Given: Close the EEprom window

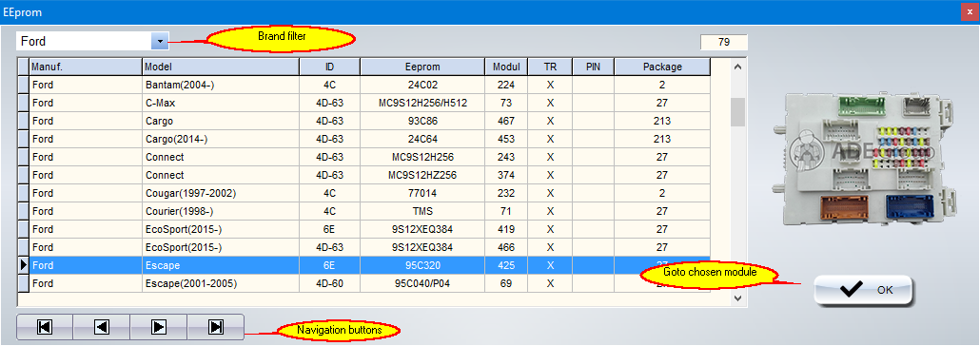Looking at the screenshot, I should tap(970, 11).
